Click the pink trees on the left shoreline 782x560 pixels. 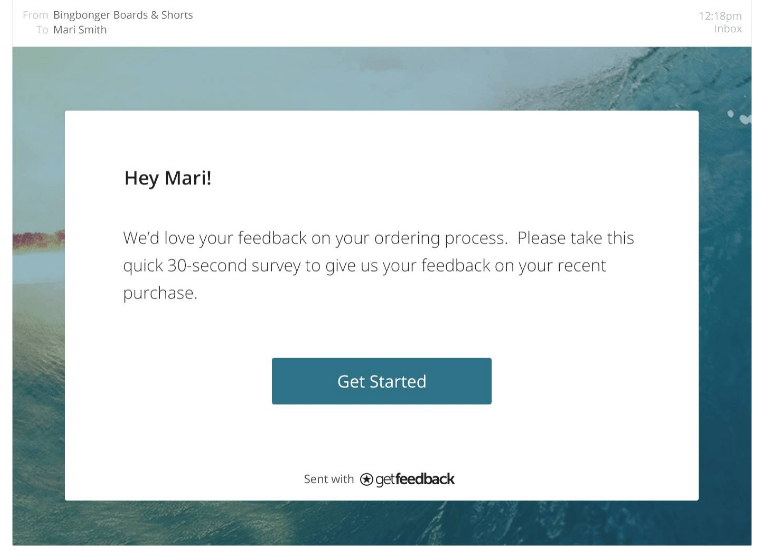38,240
